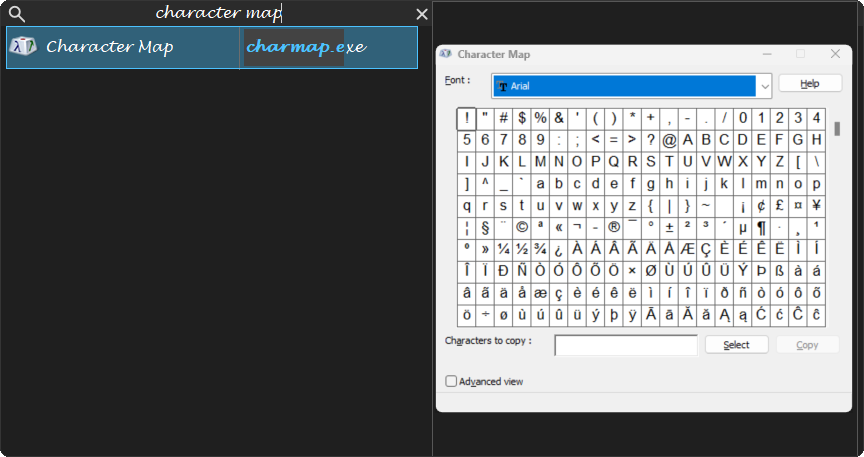Viewport: 864px width, 457px height.
Task: Select the pilcrow ¶ symbol
Action: [761, 228]
